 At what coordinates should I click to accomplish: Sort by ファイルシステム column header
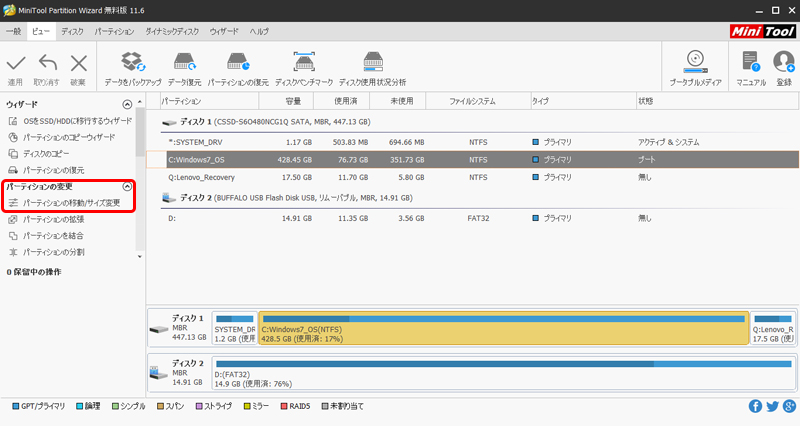478,101
